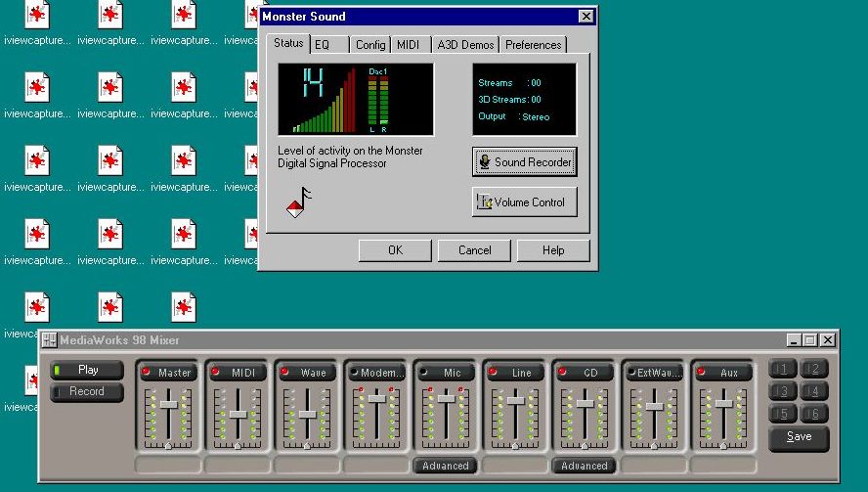Toggle the CD channel button
The height and width of the screenshot is (492, 868).
tap(585, 373)
